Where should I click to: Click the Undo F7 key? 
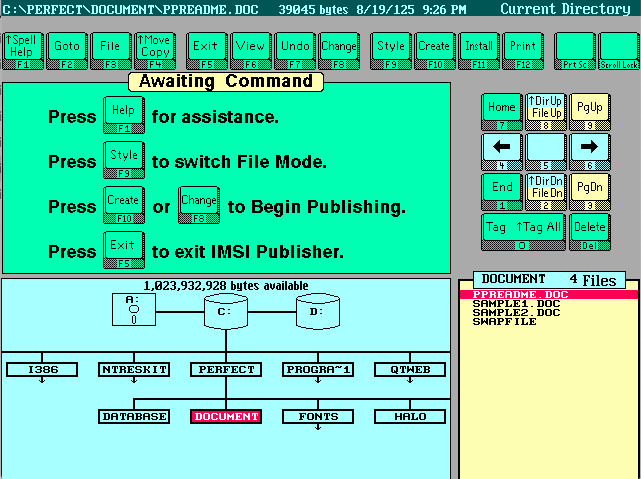click(x=295, y=51)
